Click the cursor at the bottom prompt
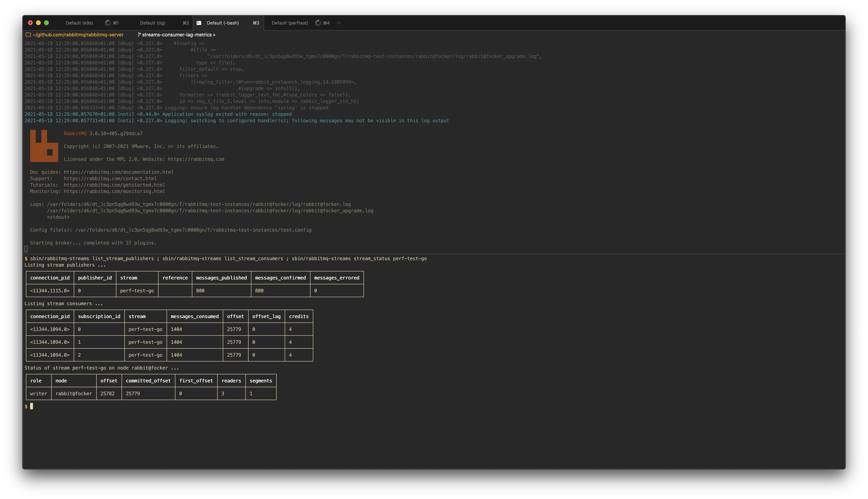The width and height of the screenshot is (868, 499). coord(32,406)
